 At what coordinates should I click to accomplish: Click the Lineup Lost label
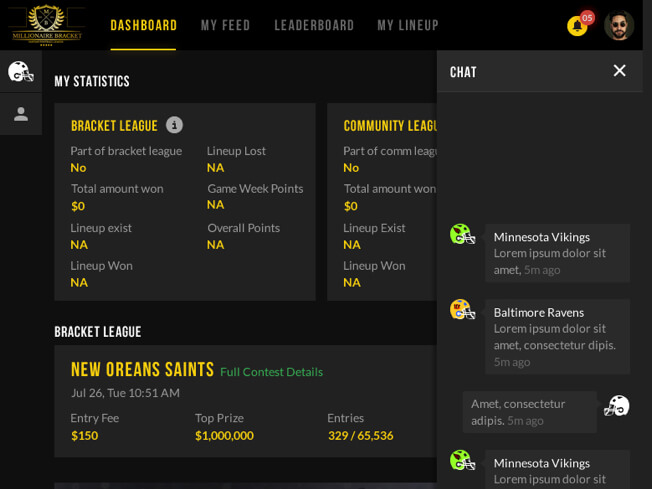pyautogui.click(x=236, y=151)
